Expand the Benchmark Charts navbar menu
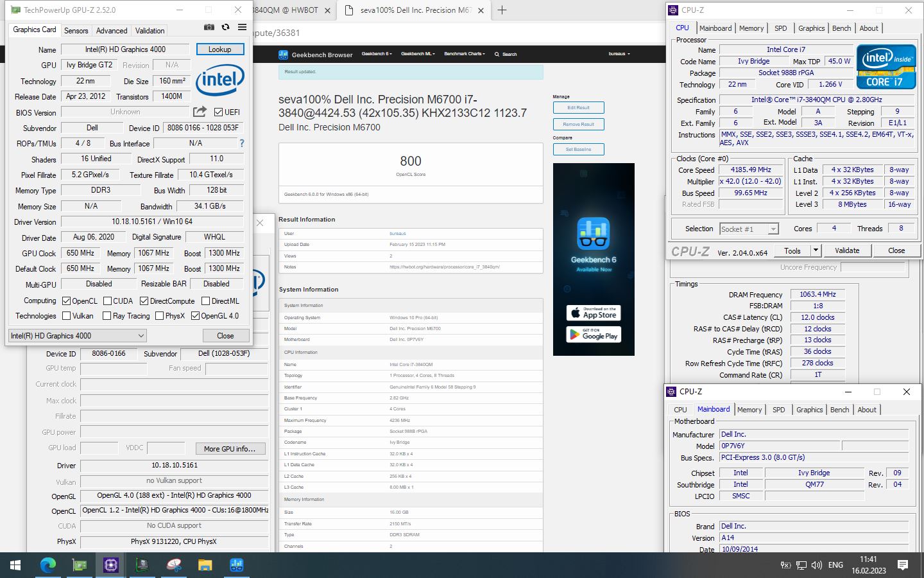The image size is (924, 578). 465,54
